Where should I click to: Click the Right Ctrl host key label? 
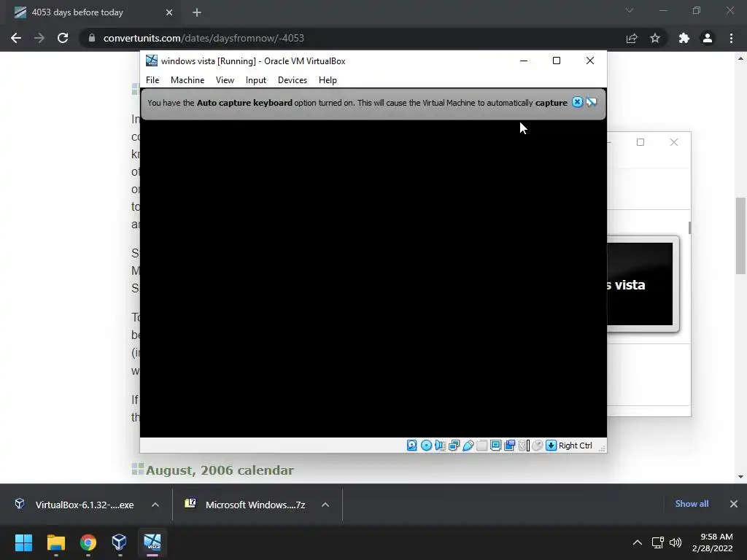pyautogui.click(x=576, y=446)
